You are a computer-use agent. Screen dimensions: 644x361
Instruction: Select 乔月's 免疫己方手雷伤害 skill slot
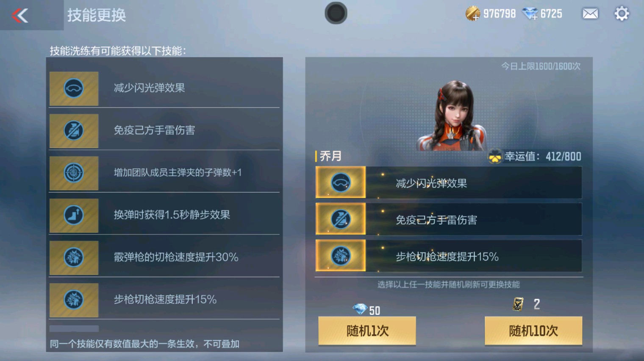point(449,219)
